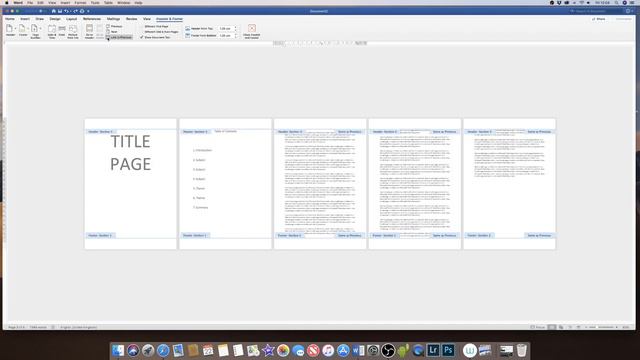Open Calendar from the dock
The height and width of the screenshot is (360, 640).
point(208,350)
